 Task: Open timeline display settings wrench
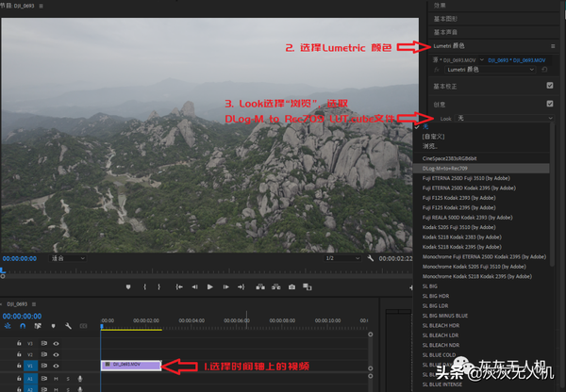click(68, 326)
